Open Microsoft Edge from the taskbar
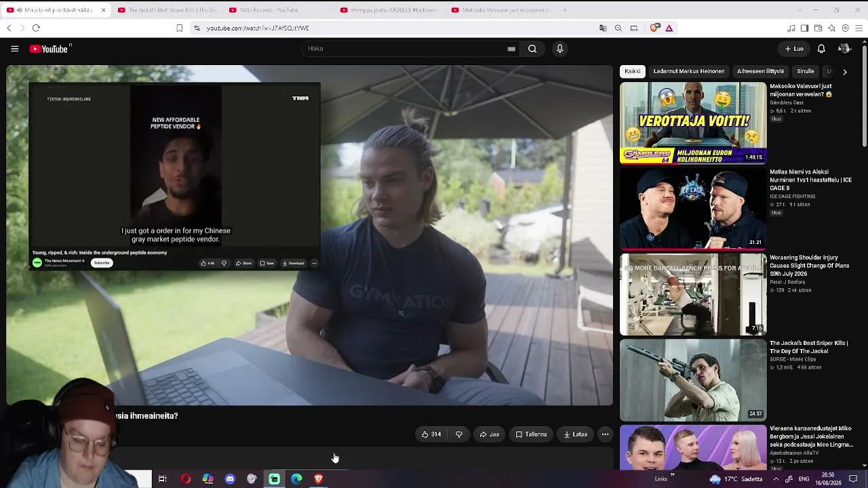Image resolution: width=868 pixels, height=488 pixels. (x=296, y=479)
